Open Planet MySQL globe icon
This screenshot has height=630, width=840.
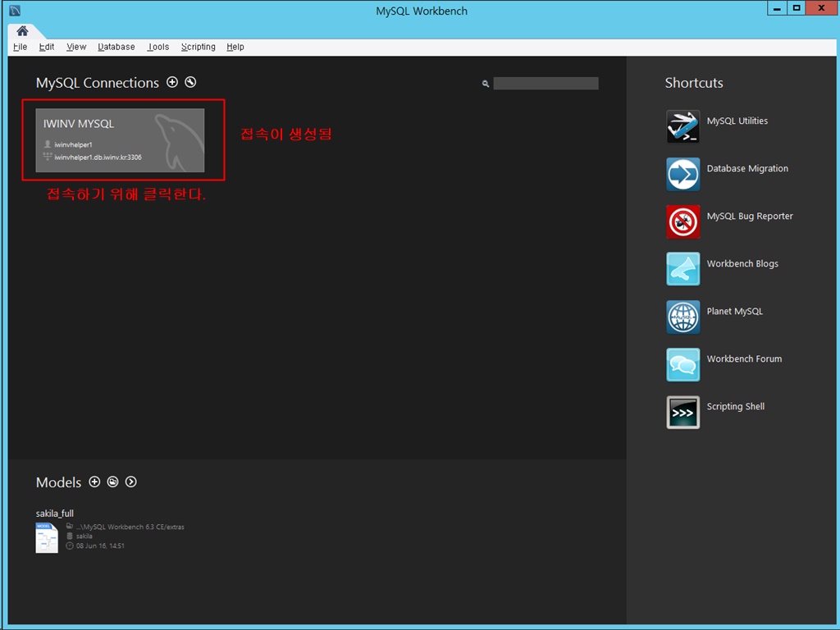pos(683,317)
